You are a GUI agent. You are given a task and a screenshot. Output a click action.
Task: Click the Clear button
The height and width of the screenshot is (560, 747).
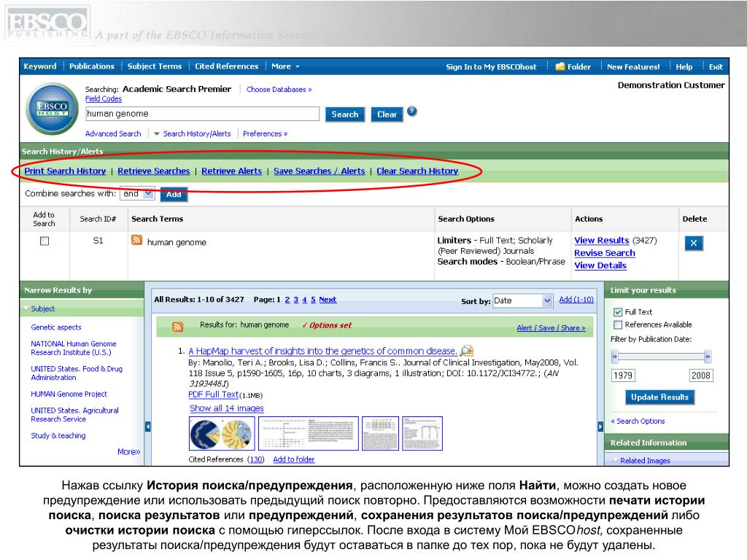pos(387,114)
